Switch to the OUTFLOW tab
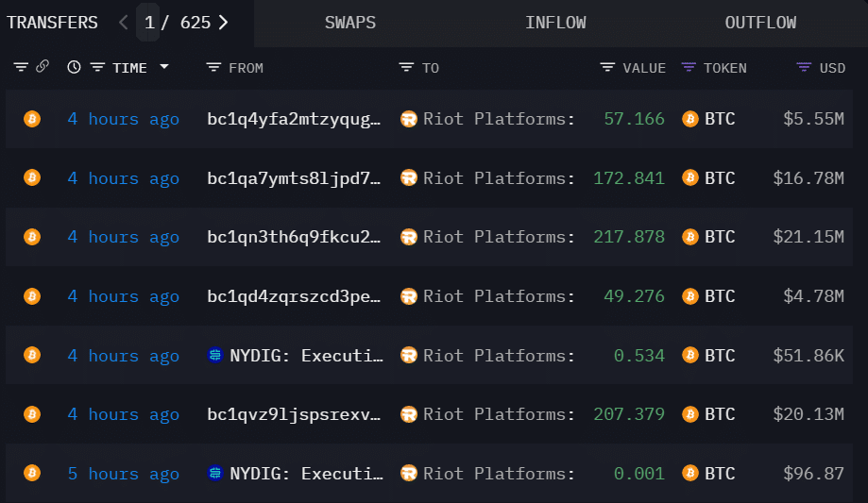The image size is (868, 503). click(760, 23)
